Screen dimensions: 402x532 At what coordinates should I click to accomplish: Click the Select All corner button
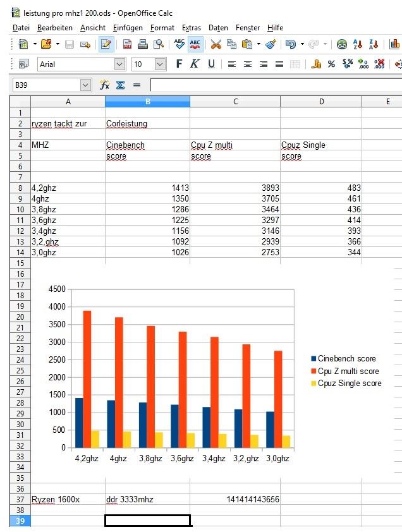(20, 102)
